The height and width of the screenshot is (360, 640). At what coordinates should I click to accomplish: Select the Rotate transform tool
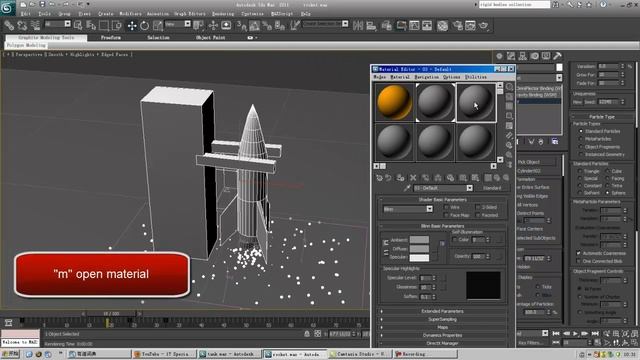144,26
